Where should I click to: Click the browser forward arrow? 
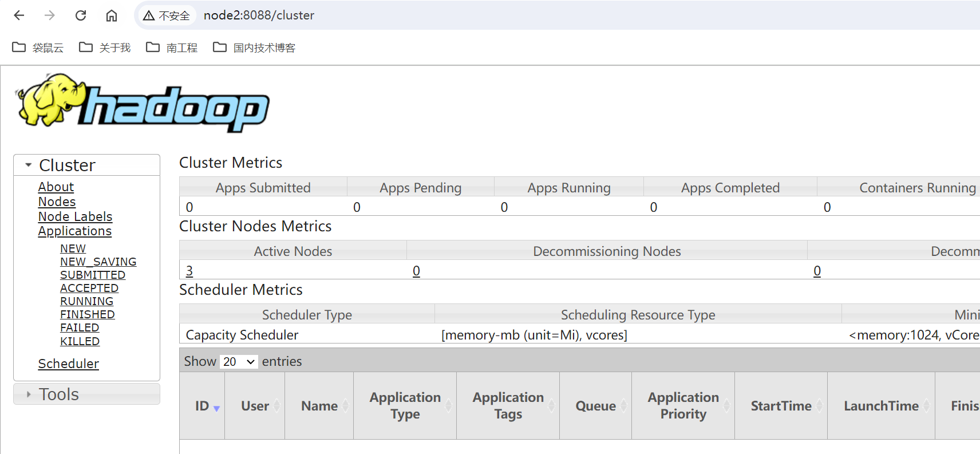coord(50,15)
